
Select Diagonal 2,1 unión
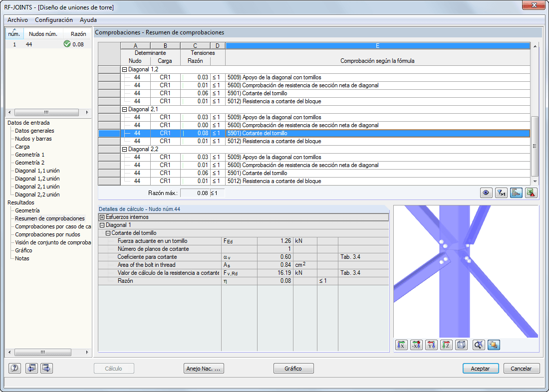pos(37,187)
